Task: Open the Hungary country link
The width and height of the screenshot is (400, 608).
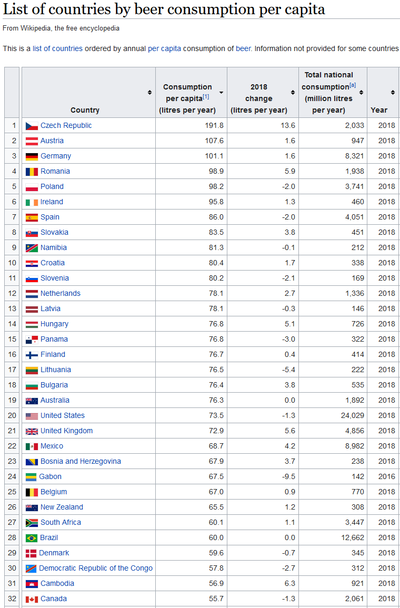Action: pos(54,324)
